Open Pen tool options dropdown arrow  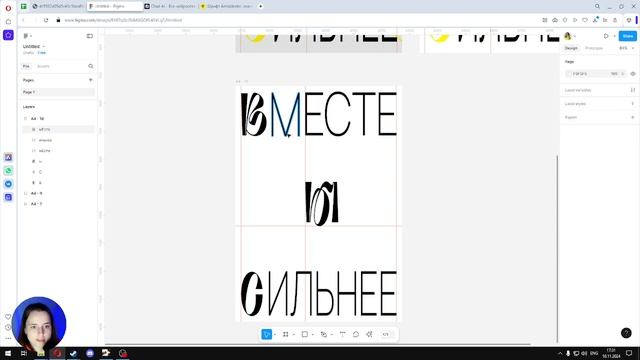click(x=332, y=335)
